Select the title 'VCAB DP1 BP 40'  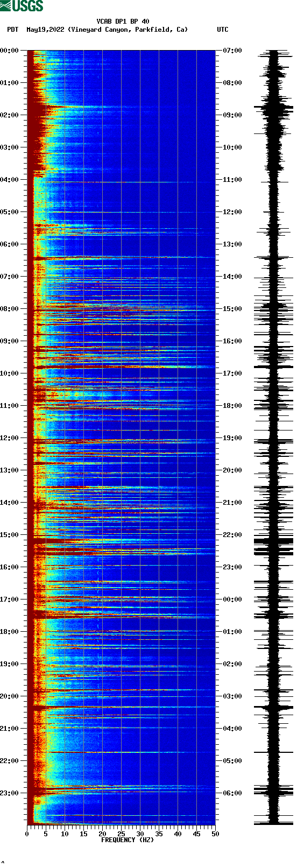tap(123, 22)
